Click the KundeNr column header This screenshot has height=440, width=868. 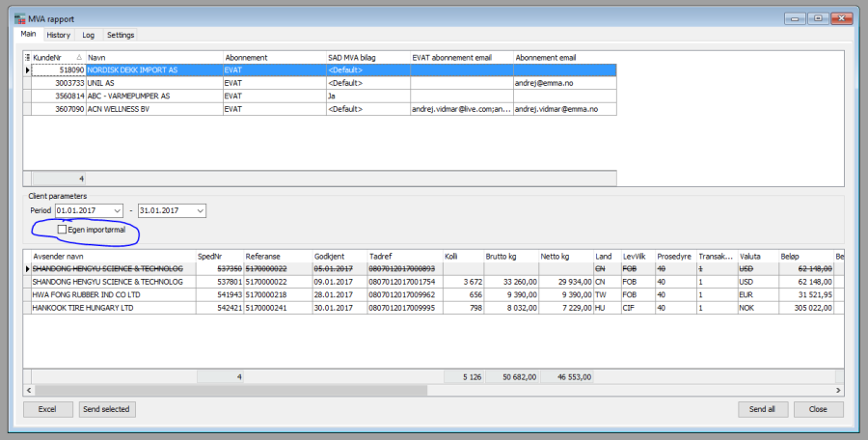58,58
